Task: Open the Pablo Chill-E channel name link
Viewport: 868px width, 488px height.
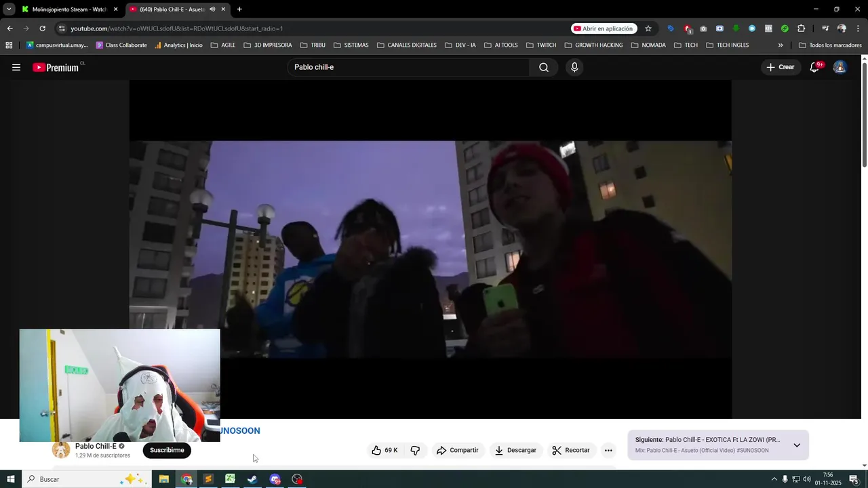Action: pos(96,446)
